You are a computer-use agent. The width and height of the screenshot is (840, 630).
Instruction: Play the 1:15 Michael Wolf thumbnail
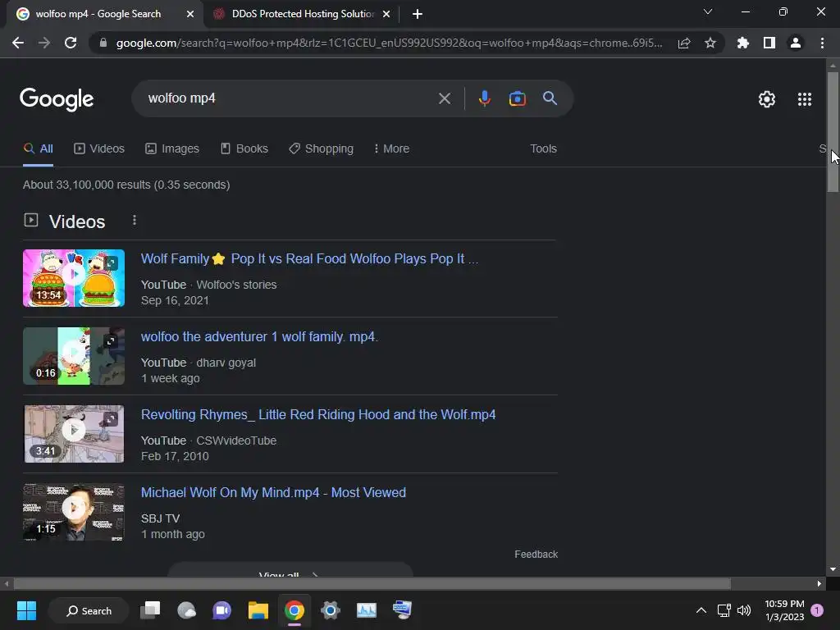coord(73,512)
